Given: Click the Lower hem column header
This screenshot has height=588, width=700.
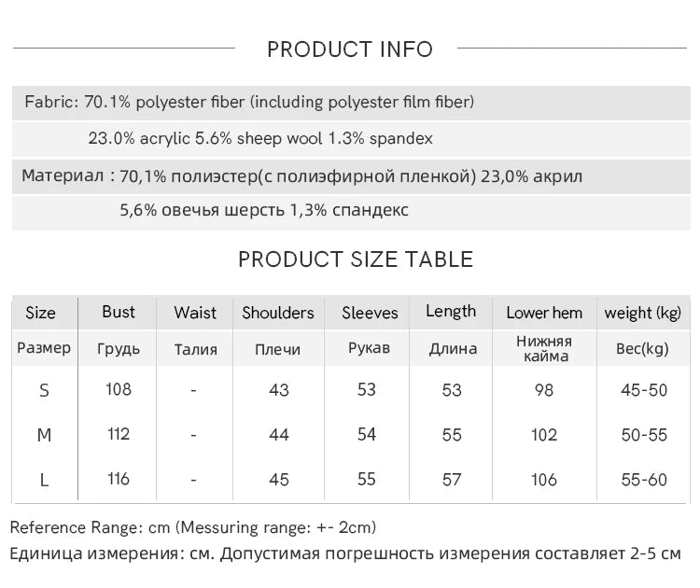Looking at the screenshot, I should click(x=544, y=313).
